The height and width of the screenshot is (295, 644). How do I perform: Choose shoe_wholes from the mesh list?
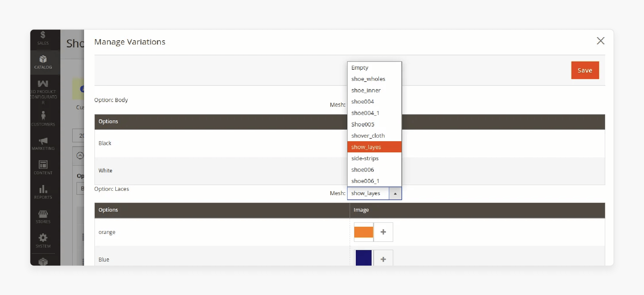click(x=374, y=79)
